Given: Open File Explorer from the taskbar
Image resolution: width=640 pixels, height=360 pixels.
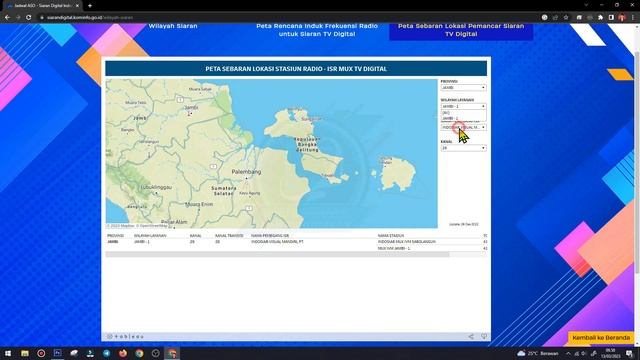Looking at the screenshot, I should (25, 353).
